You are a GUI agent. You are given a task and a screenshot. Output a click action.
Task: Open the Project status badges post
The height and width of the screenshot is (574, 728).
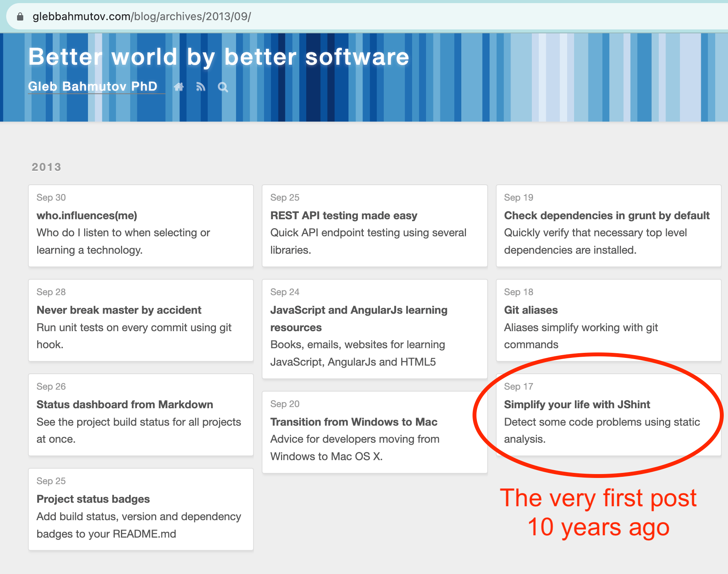tap(93, 499)
